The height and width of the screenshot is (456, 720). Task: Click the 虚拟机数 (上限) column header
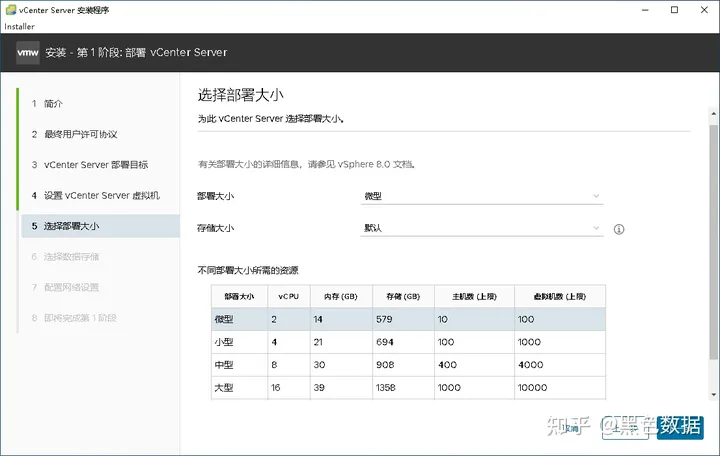click(560, 297)
